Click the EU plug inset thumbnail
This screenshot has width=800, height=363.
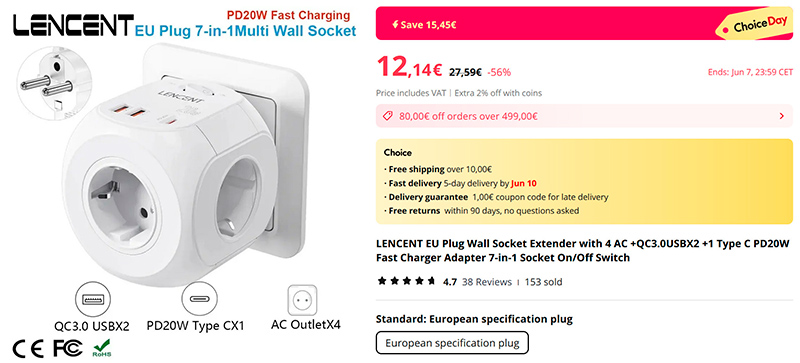pos(48,82)
